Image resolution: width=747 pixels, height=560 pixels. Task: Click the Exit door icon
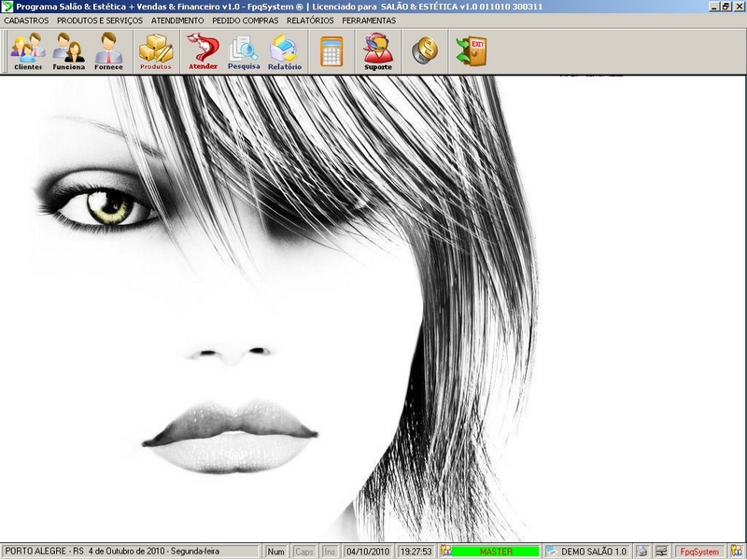coord(472,51)
